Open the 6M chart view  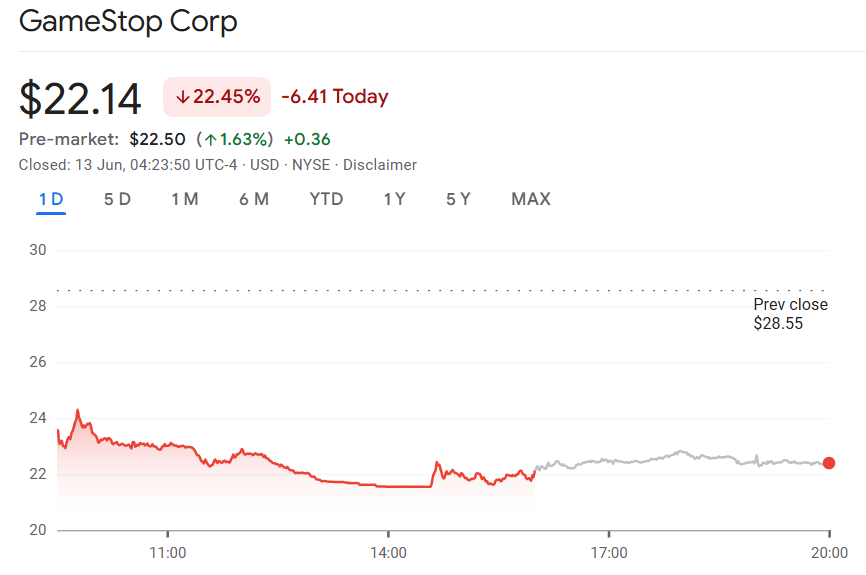[254, 199]
